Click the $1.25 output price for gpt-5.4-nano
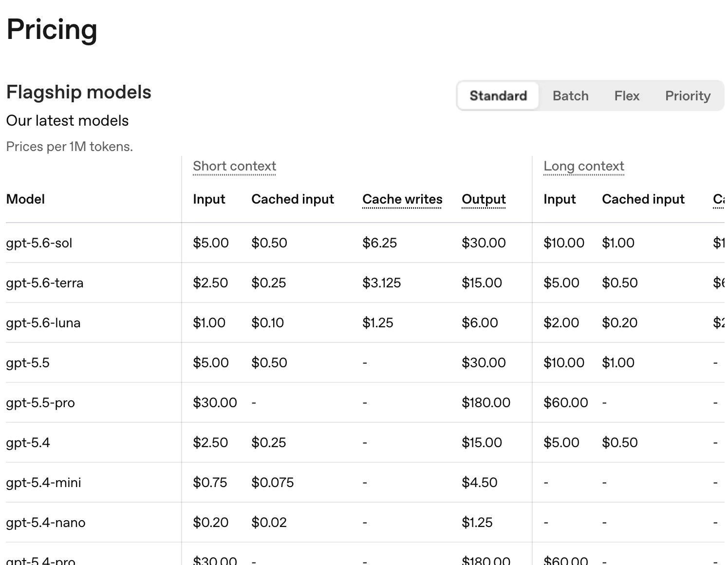This screenshot has width=728, height=565. [477, 522]
